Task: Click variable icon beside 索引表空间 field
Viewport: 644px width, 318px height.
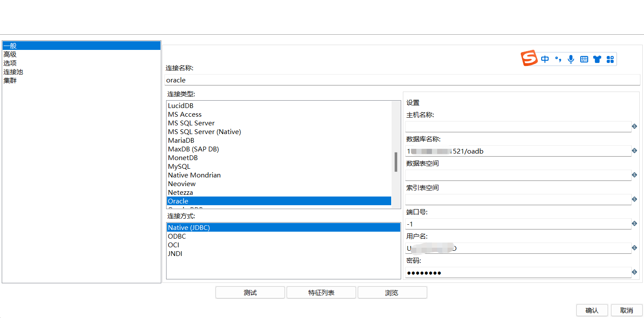Action: coord(634,199)
